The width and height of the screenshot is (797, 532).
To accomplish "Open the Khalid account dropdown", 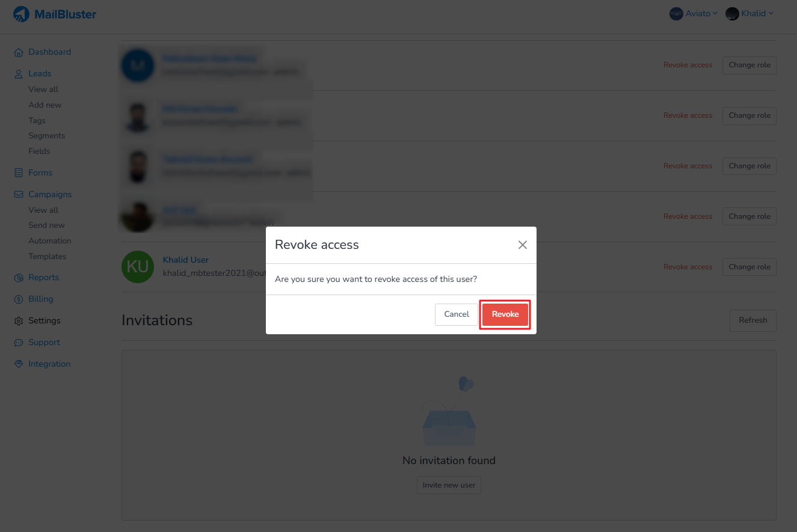I will coord(749,13).
